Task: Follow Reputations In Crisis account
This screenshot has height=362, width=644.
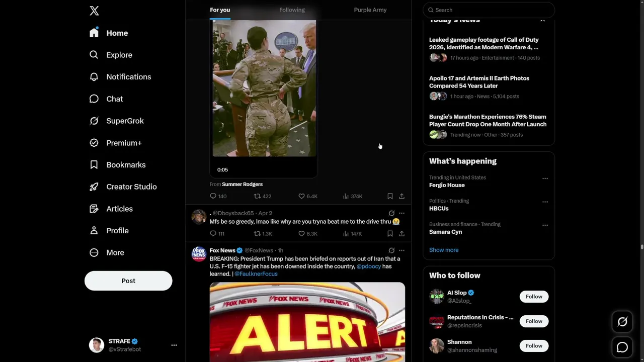Action: coord(534,321)
